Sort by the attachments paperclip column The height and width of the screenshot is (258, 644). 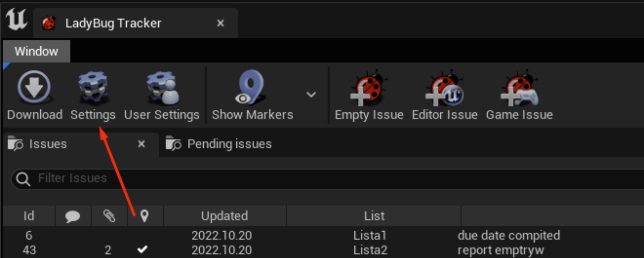[109, 216]
